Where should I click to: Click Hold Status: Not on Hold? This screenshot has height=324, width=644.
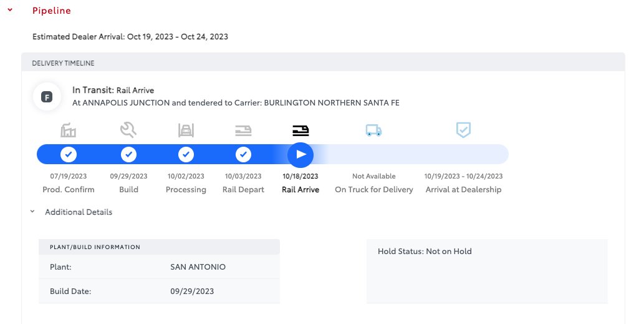(425, 251)
